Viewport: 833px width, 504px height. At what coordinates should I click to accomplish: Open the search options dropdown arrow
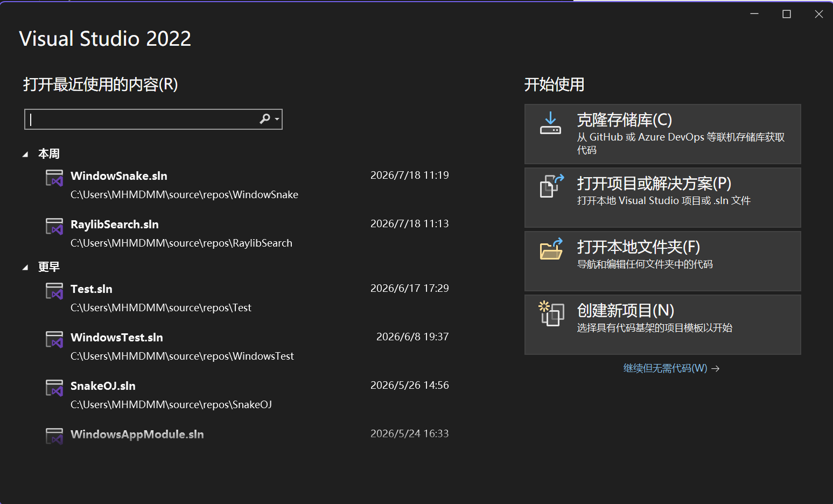click(277, 119)
